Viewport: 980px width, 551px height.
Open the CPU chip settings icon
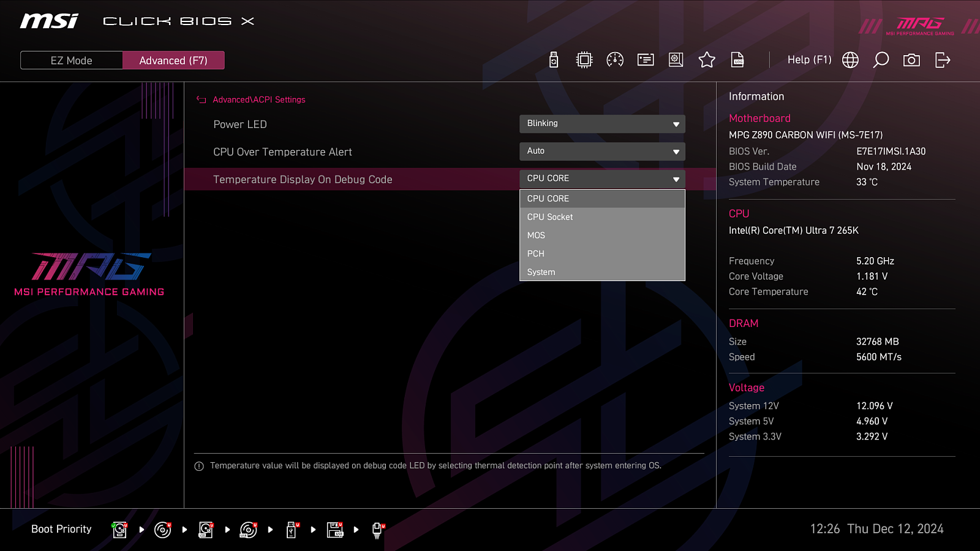(x=584, y=60)
